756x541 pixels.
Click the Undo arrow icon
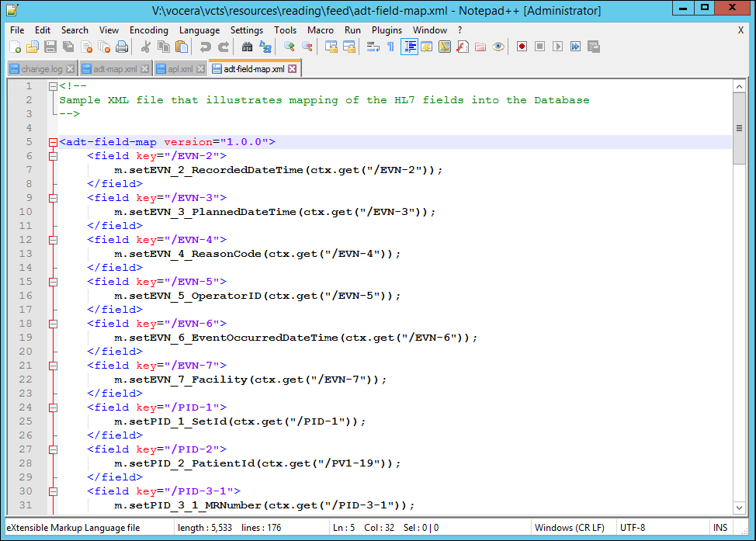click(x=206, y=47)
